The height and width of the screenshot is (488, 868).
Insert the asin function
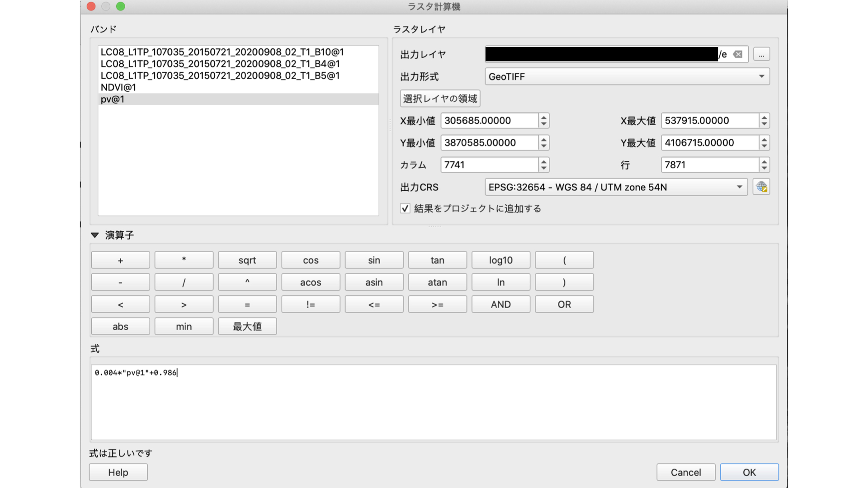(x=374, y=282)
